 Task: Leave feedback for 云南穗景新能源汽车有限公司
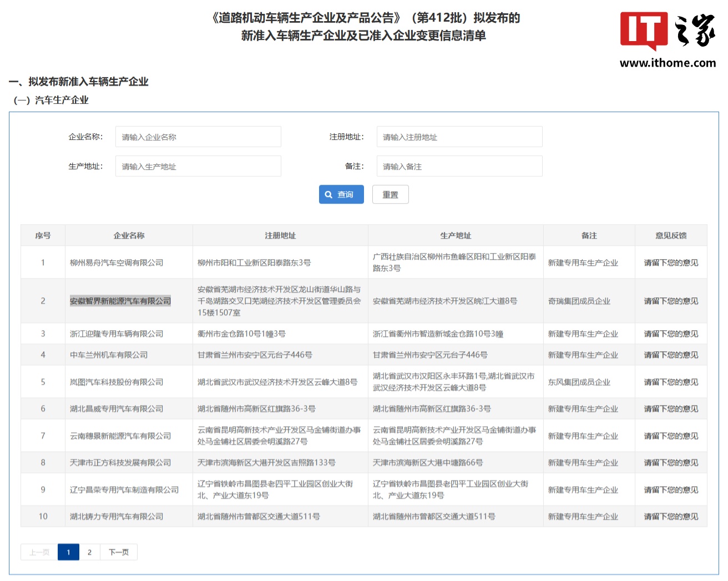click(671, 436)
